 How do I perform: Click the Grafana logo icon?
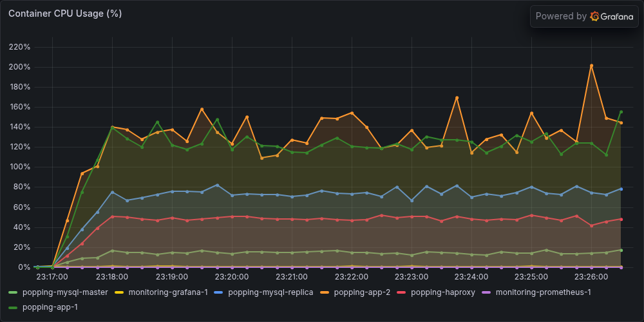594,17
